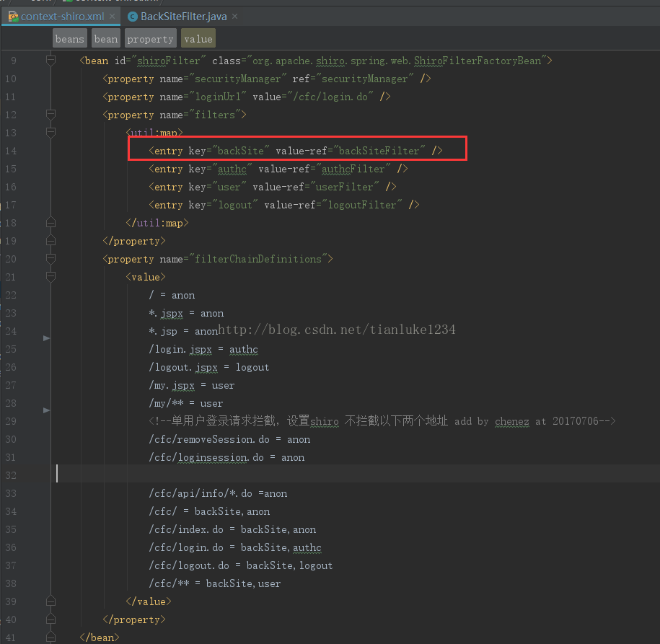Collapse fold marker at closing value line 39
Viewport: 660px width, 644px height.
point(50,601)
